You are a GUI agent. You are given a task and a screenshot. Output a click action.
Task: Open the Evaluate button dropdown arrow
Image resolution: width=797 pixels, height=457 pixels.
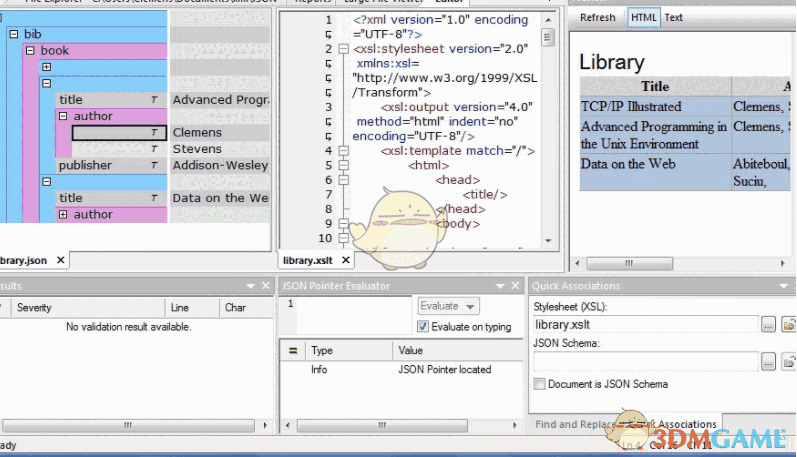tap(470, 307)
